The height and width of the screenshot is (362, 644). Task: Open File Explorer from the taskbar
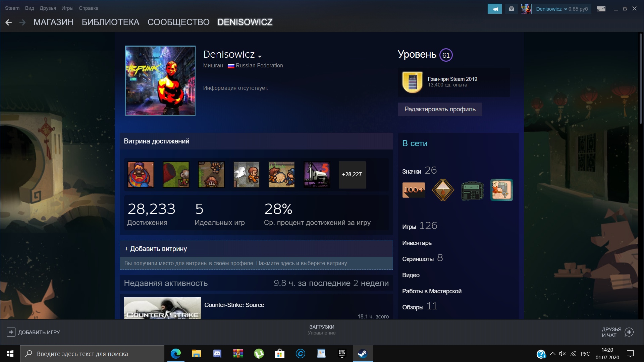[x=196, y=354]
